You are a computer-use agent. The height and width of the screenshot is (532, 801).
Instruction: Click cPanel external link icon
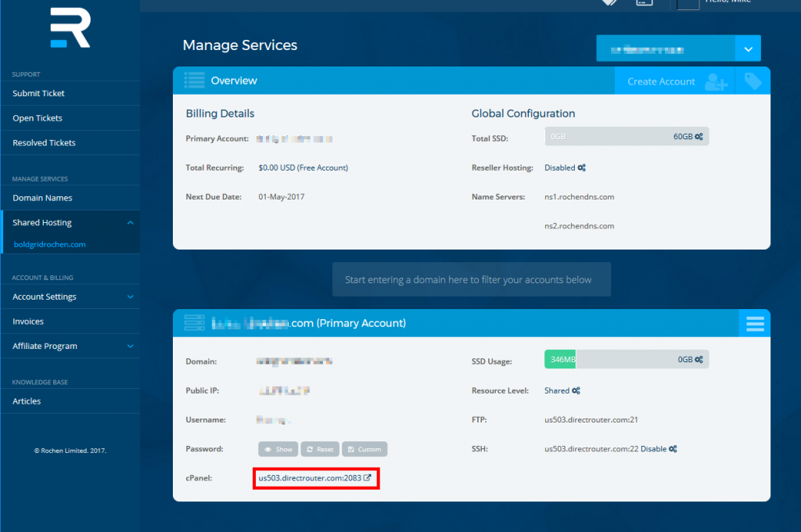(x=368, y=478)
